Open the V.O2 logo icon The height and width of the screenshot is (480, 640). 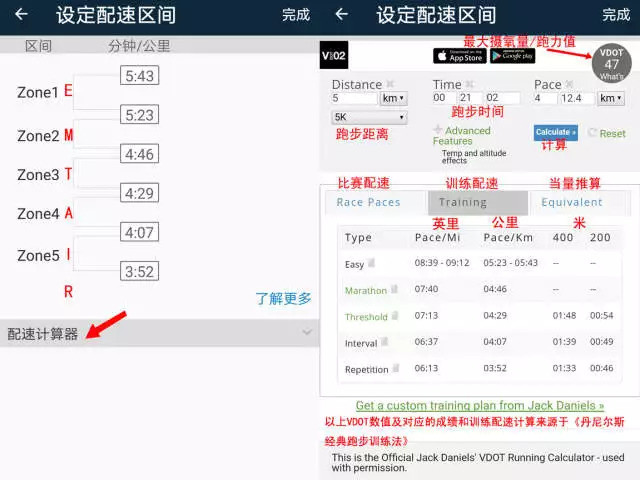click(x=334, y=55)
